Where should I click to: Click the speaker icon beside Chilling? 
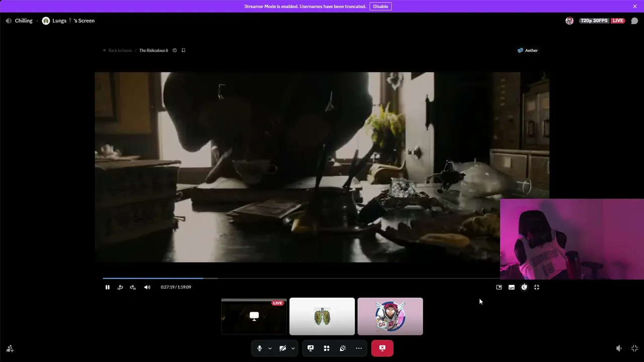(9, 21)
